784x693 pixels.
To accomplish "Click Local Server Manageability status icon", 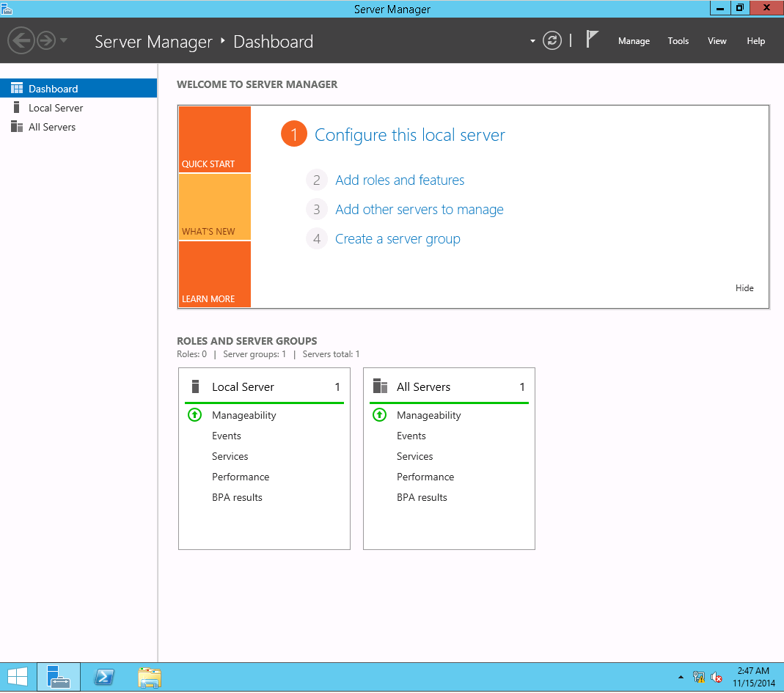I will pos(194,415).
